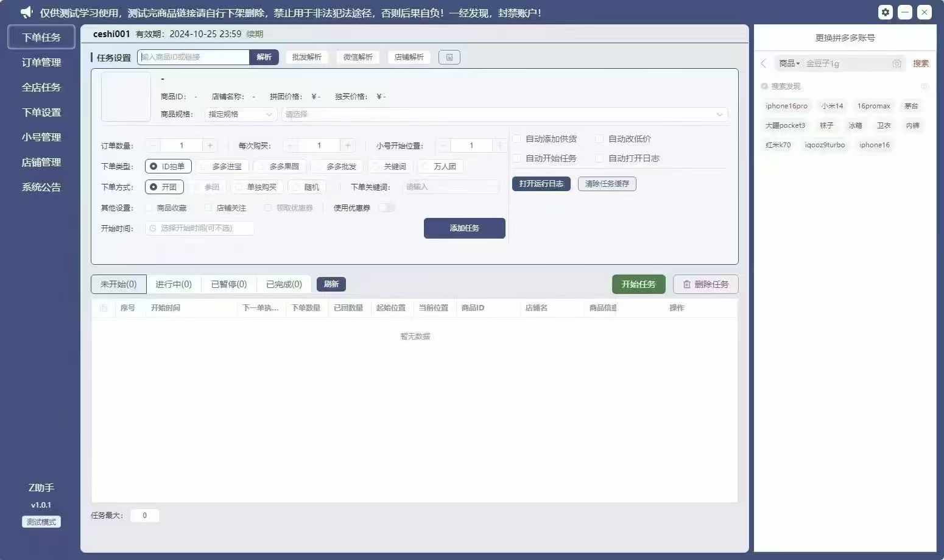Open the 指定规格 dropdown
Viewport: 944px width, 560px height.
coord(240,114)
